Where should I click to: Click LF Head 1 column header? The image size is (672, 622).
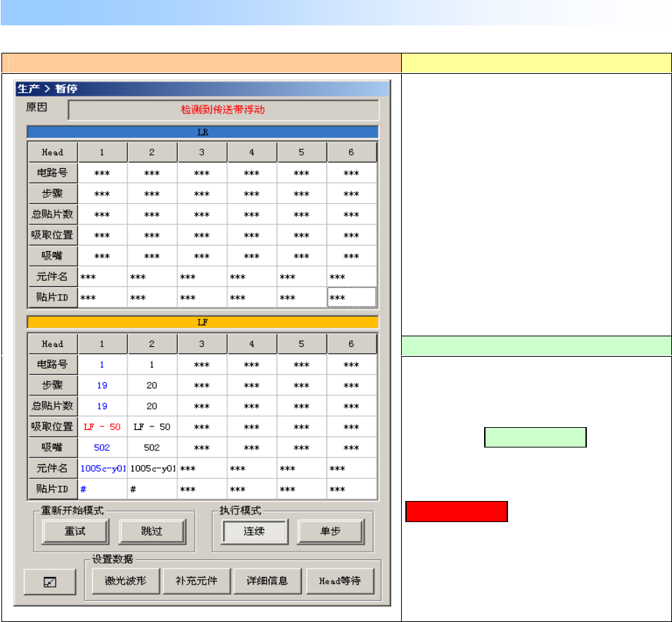point(102,344)
